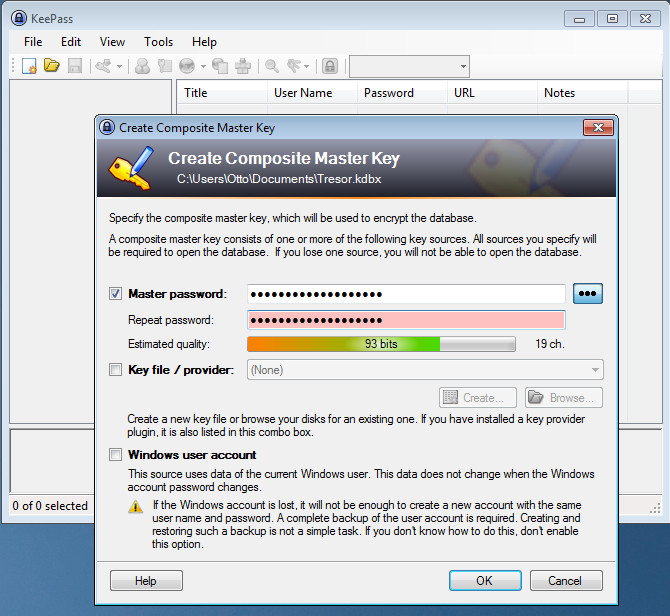Click the Open database folder icon
The height and width of the screenshot is (616, 670).
(51, 66)
